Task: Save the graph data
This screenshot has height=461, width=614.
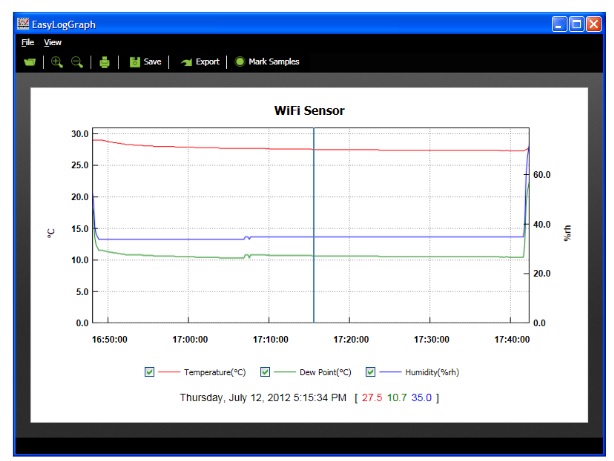Action: click(145, 62)
